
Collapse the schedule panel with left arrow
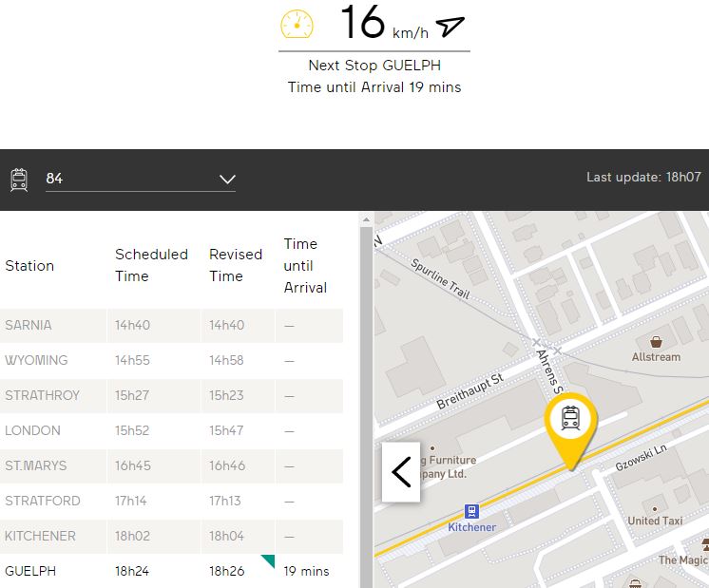(400, 471)
